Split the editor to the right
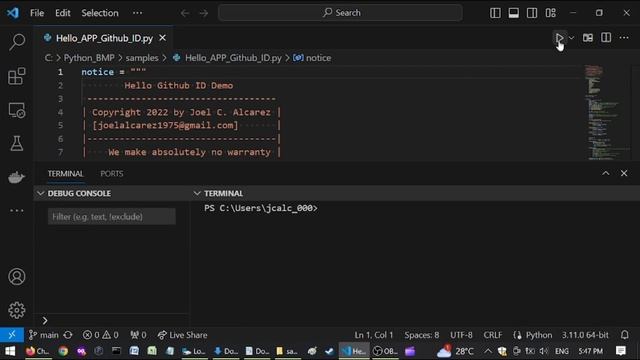The image size is (640, 360). 606,38
